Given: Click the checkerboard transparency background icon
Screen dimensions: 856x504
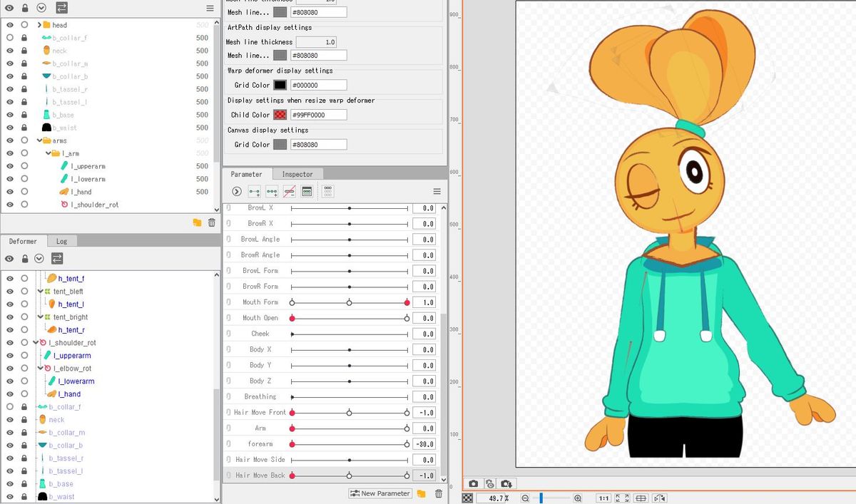Looking at the screenshot, I should point(467,498).
